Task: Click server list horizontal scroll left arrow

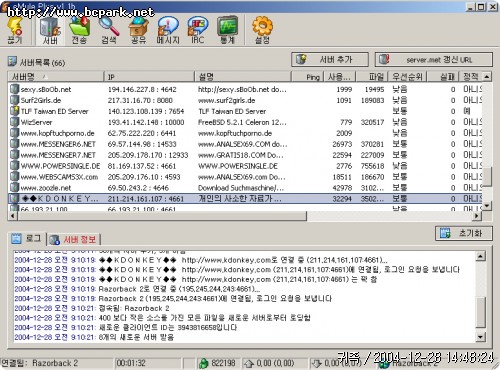Action: (13, 216)
